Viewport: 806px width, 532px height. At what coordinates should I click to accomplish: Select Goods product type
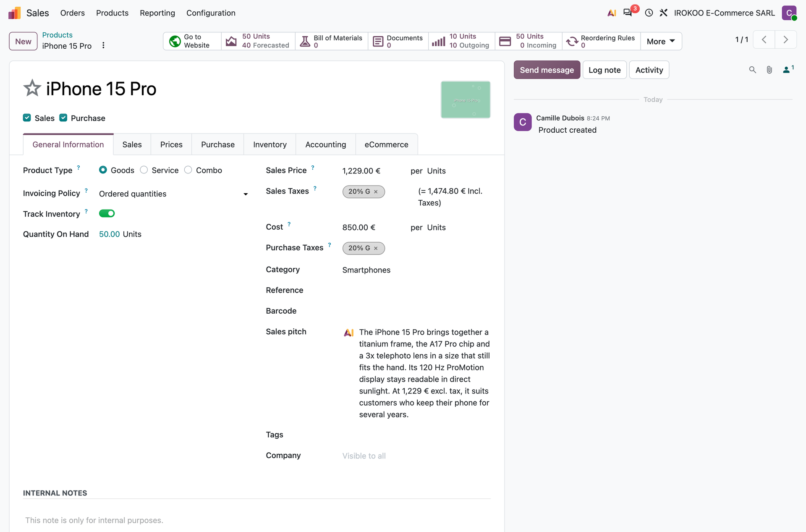click(103, 170)
